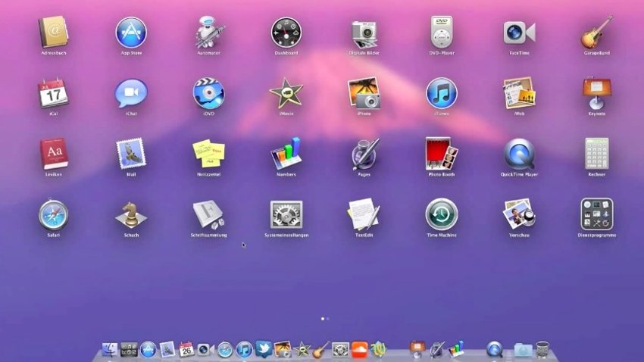This screenshot has width=644, height=362.
Task: Open GarageBand guitar in the Dock
Action: [x=321, y=350]
